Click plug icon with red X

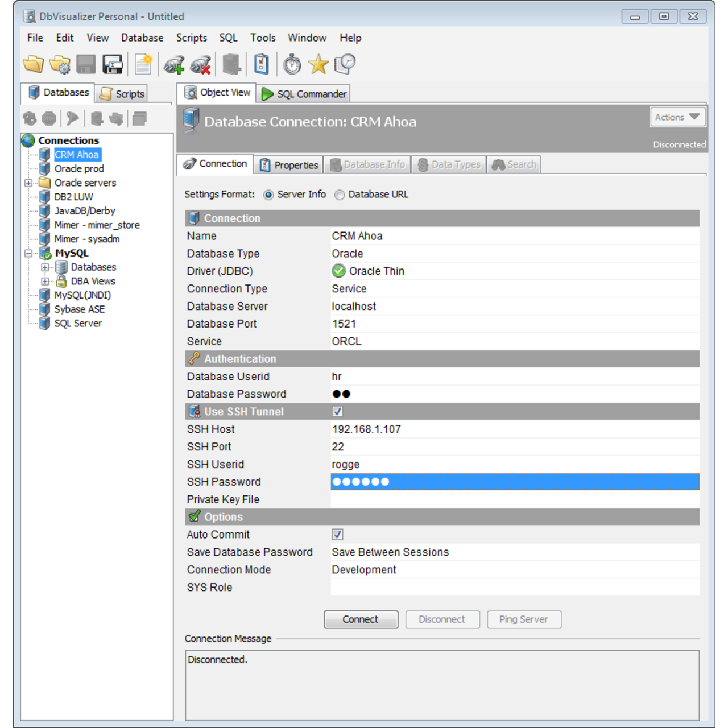click(x=201, y=64)
